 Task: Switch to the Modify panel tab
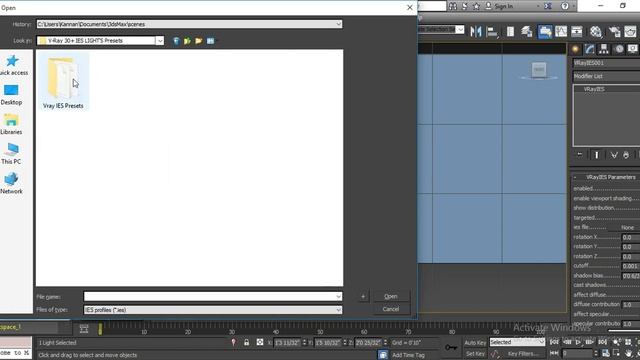589,49
